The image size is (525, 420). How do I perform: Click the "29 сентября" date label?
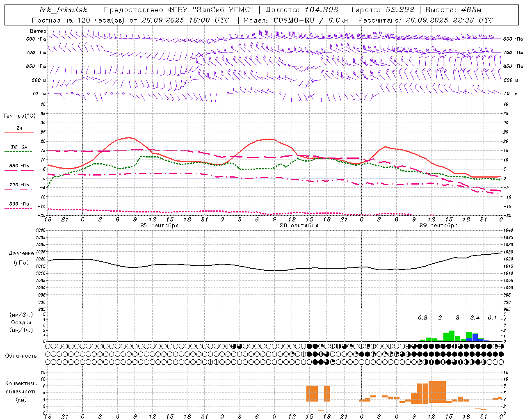click(x=438, y=226)
